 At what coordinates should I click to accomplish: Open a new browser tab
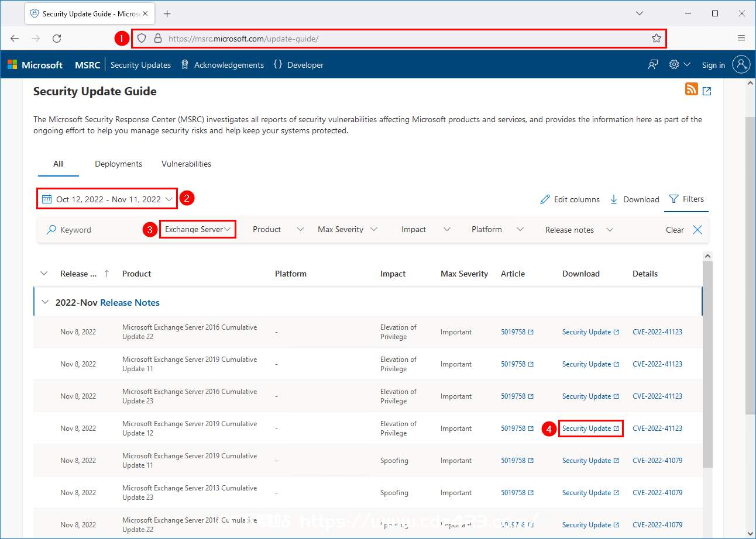click(167, 13)
